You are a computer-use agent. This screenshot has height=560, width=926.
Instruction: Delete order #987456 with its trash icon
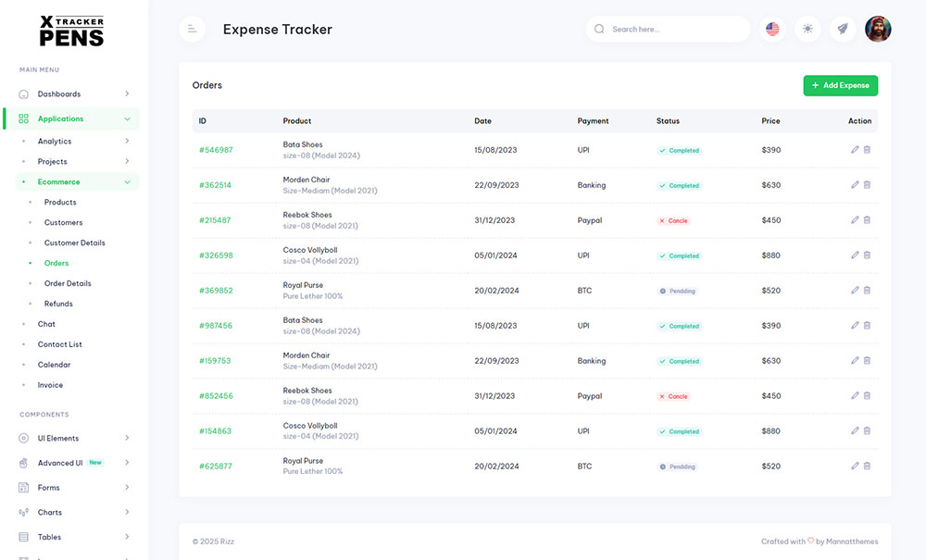click(x=867, y=325)
